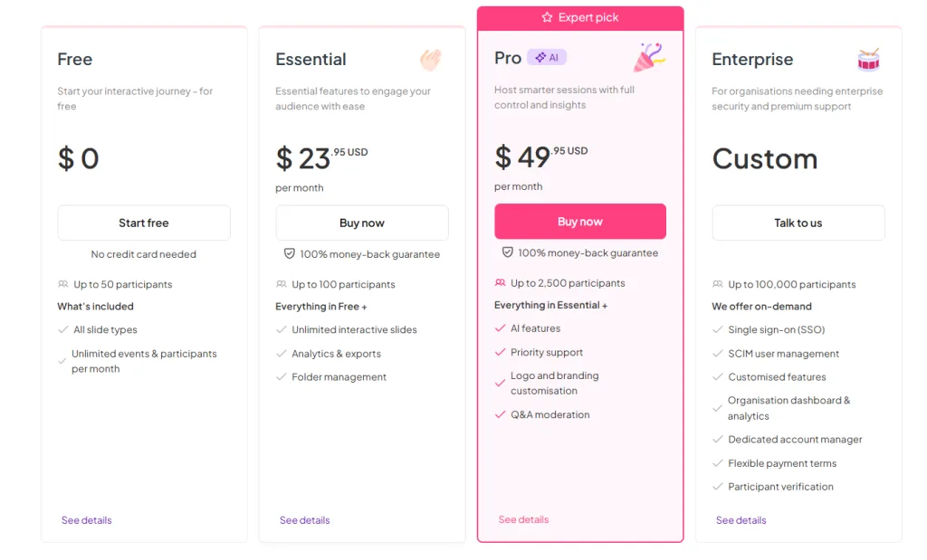Click the star icon in Expert pick banner
The width and height of the screenshot is (927, 560).
click(x=547, y=17)
